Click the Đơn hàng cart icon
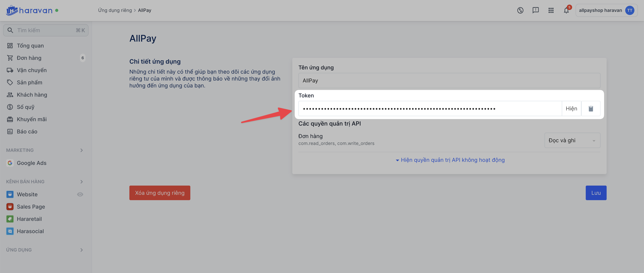Image resolution: width=644 pixels, height=273 pixels. point(10,58)
